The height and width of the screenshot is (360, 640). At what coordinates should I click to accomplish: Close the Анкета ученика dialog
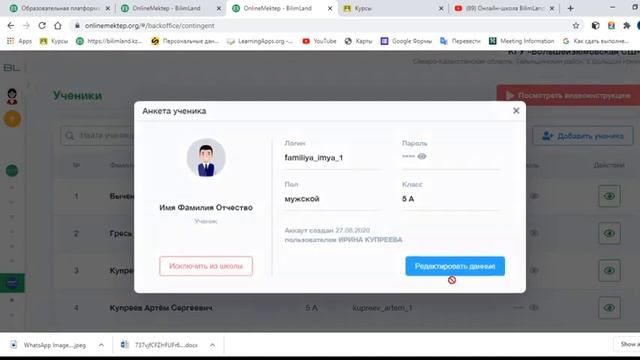(516, 111)
